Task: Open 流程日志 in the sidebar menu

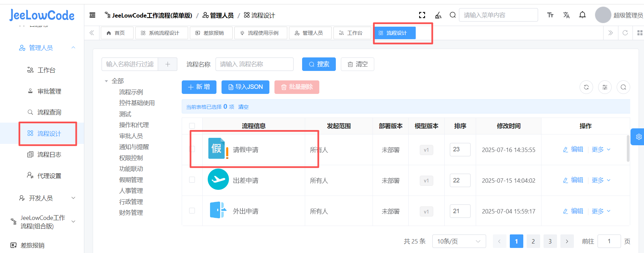Action: click(49, 155)
